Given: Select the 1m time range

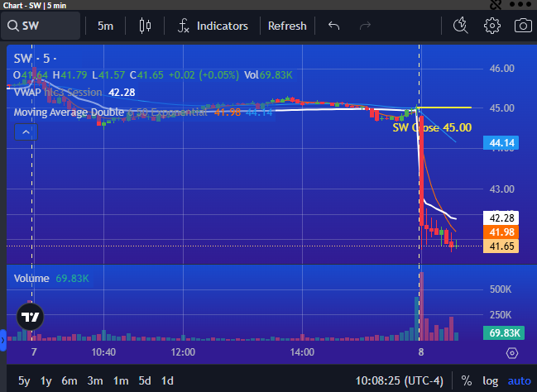Looking at the screenshot, I should [x=121, y=380].
